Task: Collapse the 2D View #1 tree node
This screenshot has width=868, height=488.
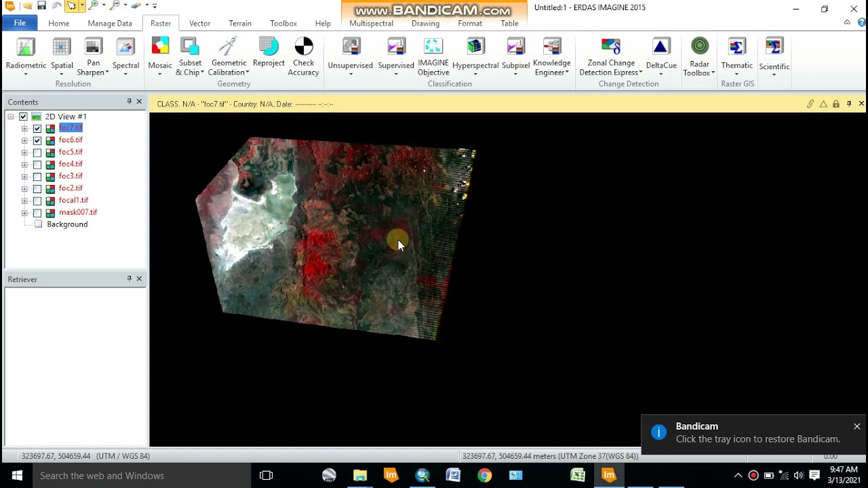Action: coord(11,117)
